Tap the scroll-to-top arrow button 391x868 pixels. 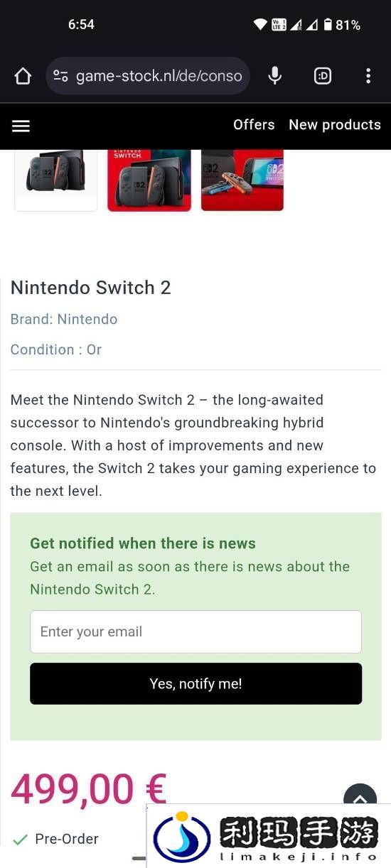coord(360,798)
